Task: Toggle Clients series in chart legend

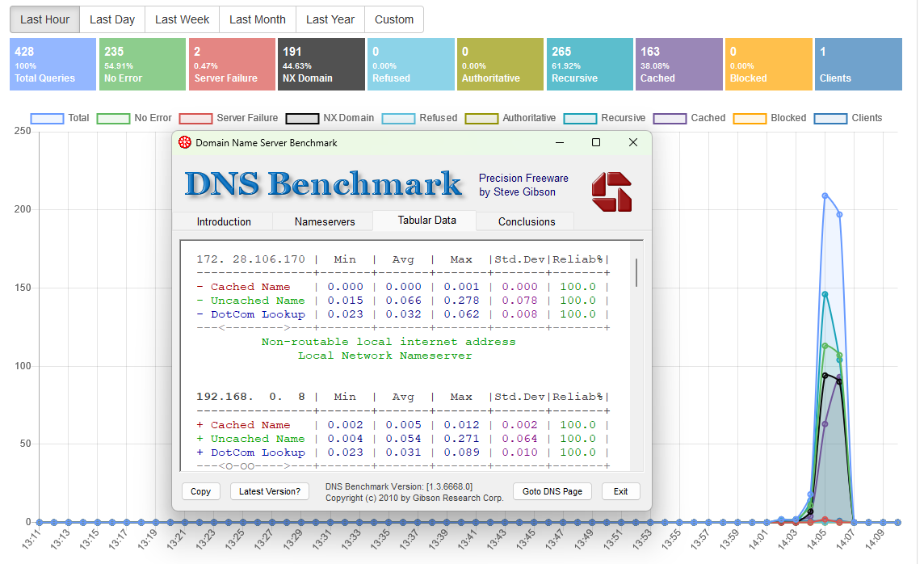Action: pyautogui.click(x=848, y=118)
